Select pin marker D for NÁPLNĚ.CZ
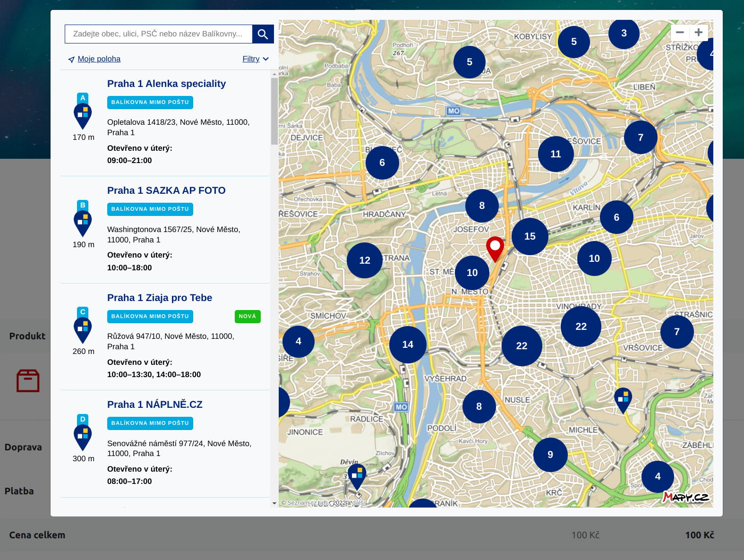The height and width of the screenshot is (560, 744). pos(83,433)
